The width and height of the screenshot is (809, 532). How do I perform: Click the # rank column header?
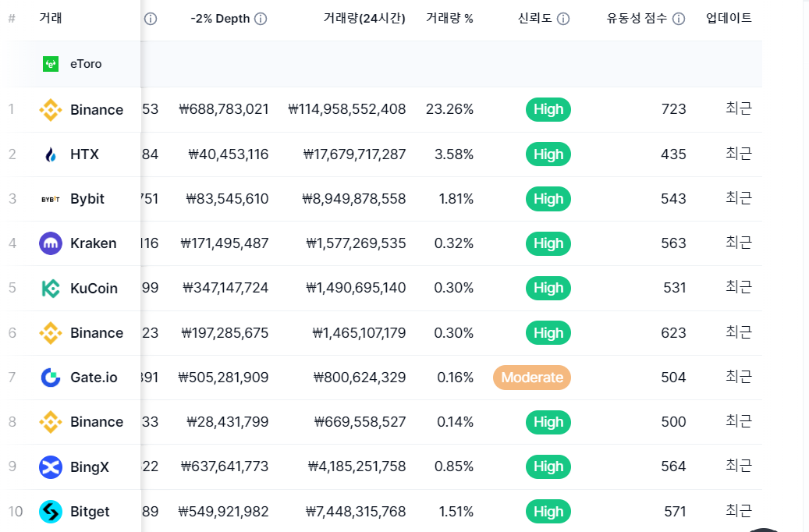click(12, 19)
